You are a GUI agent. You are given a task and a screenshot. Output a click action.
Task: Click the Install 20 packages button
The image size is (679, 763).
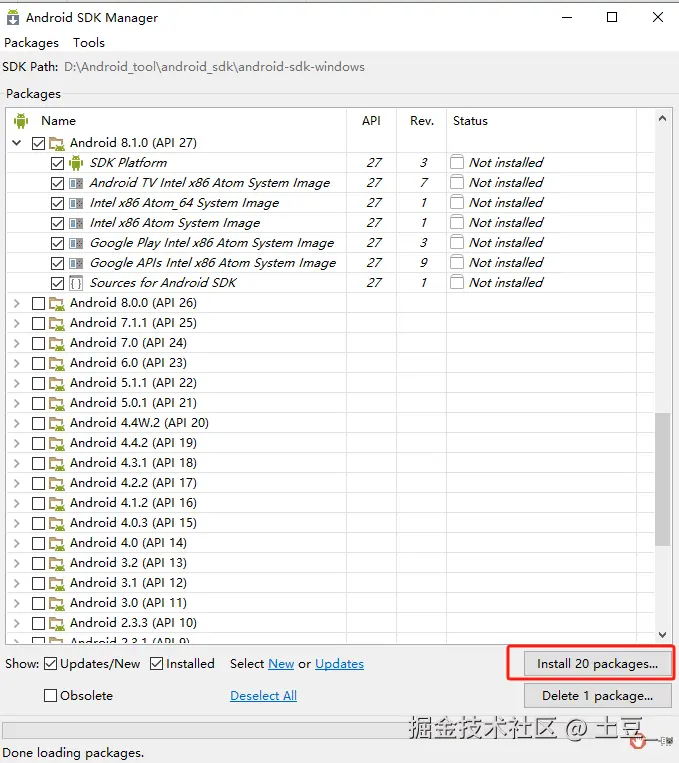(x=597, y=664)
